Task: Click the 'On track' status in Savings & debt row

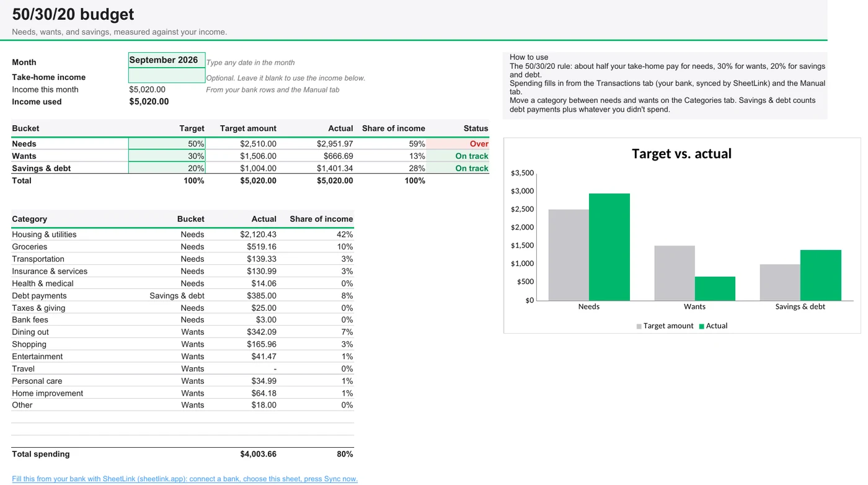Action: click(458, 168)
